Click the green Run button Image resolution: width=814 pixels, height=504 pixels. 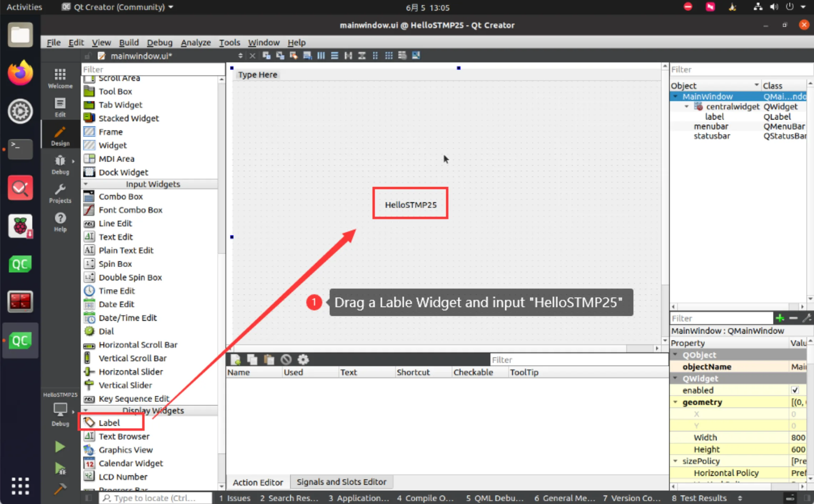coord(60,447)
